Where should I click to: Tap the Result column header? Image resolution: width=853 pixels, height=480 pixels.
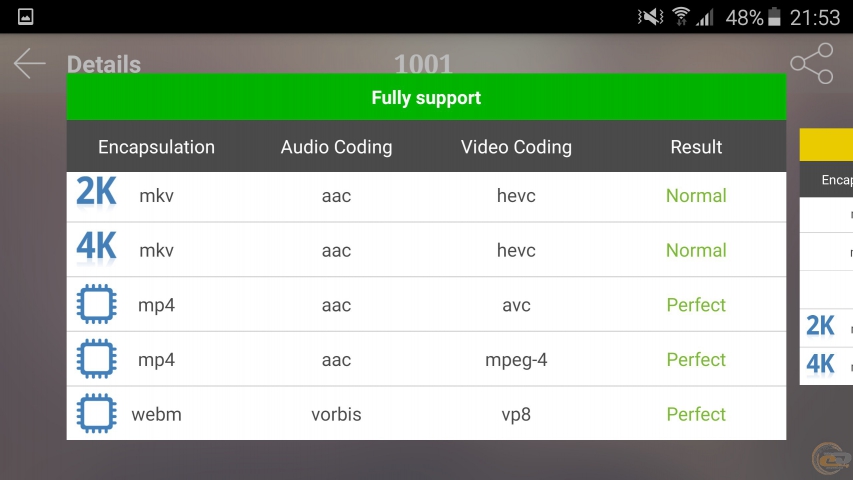tap(696, 147)
